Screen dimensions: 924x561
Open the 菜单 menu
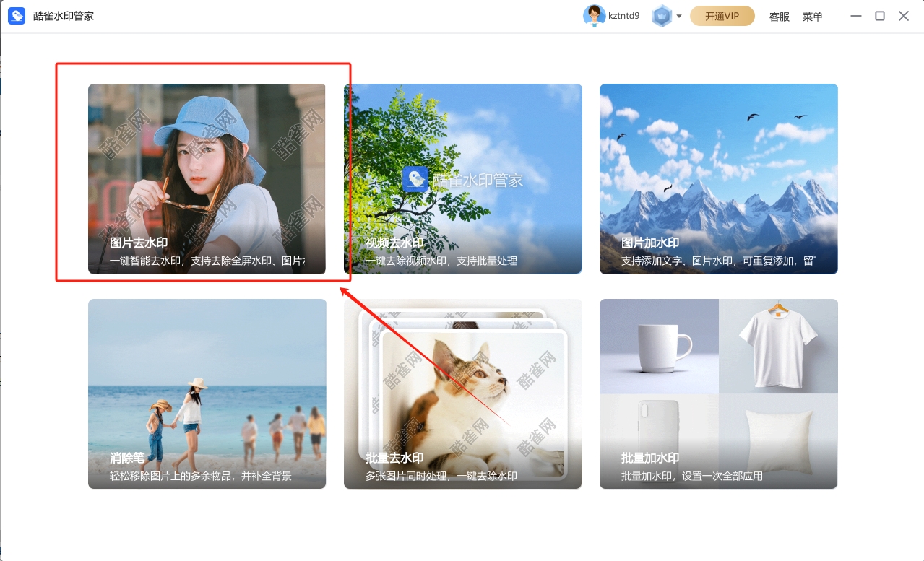point(812,16)
